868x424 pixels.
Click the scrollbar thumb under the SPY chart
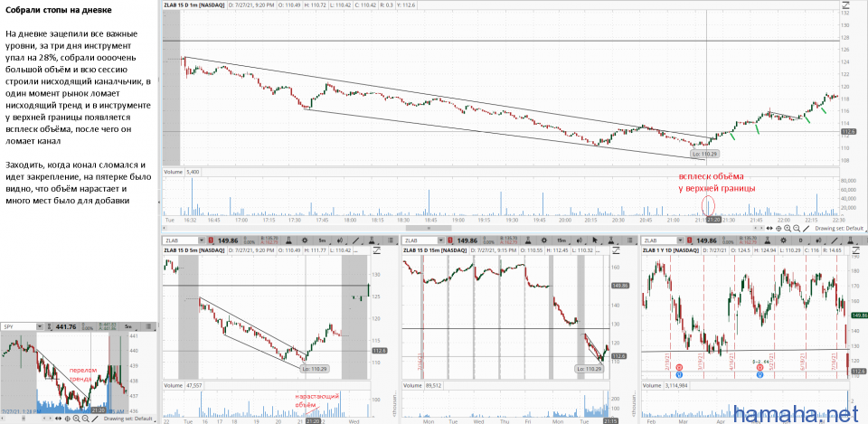click(24, 418)
